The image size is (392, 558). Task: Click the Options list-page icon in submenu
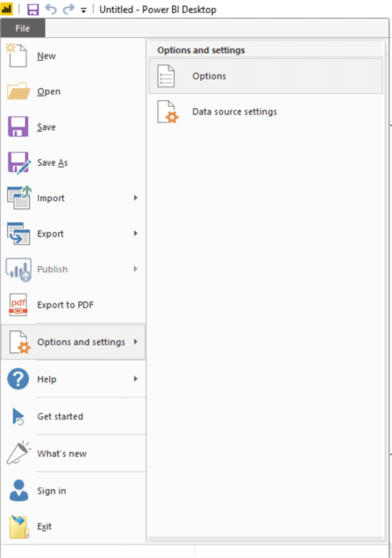pos(166,76)
